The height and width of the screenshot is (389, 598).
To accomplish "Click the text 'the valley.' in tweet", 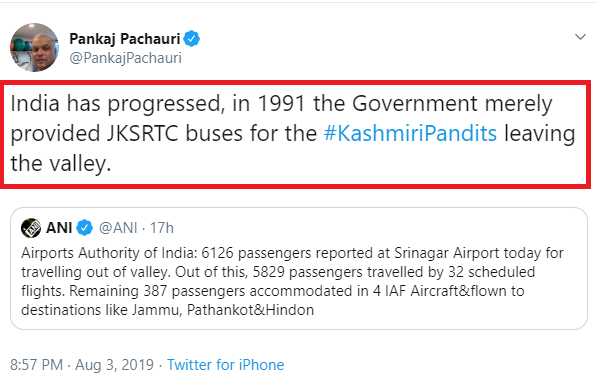I will (61, 164).
